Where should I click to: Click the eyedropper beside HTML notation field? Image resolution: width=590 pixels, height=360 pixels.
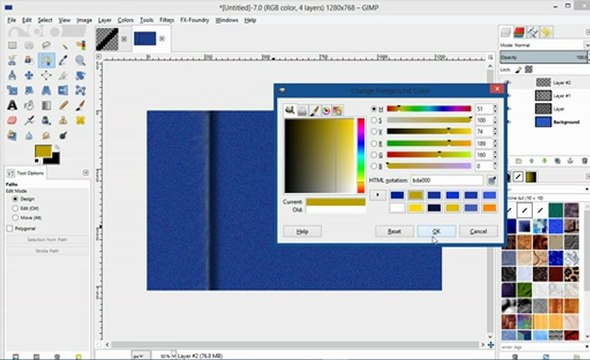point(491,181)
